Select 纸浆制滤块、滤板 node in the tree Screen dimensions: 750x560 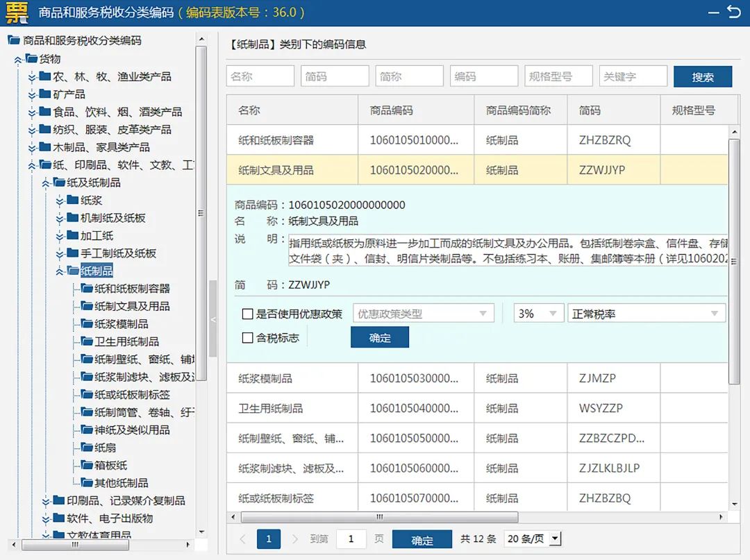(144, 377)
